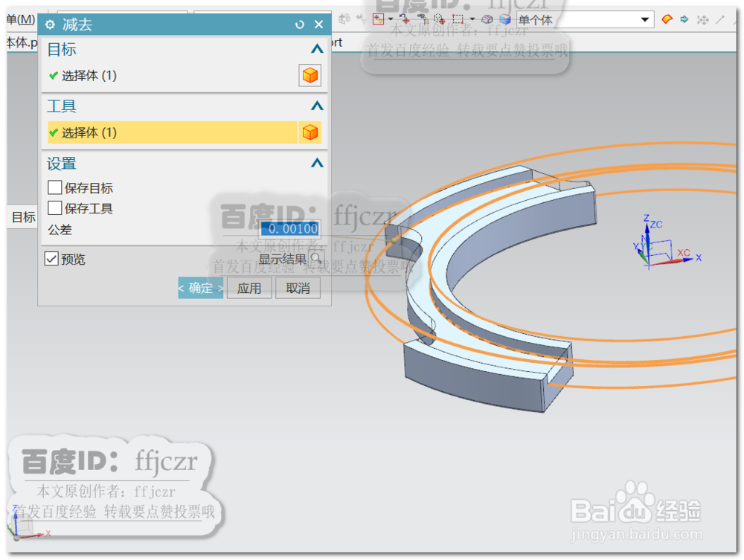The width and height of the screenshot is (744, 560).
Task: Click the blue cube shading icon in the toolbar
Action: coord(504,19)
